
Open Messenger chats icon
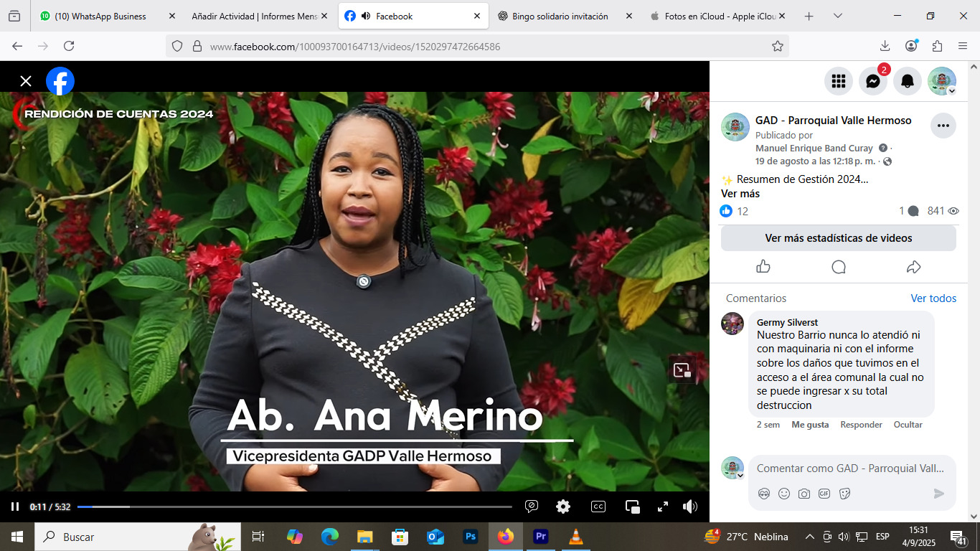[x=872, y=81]
